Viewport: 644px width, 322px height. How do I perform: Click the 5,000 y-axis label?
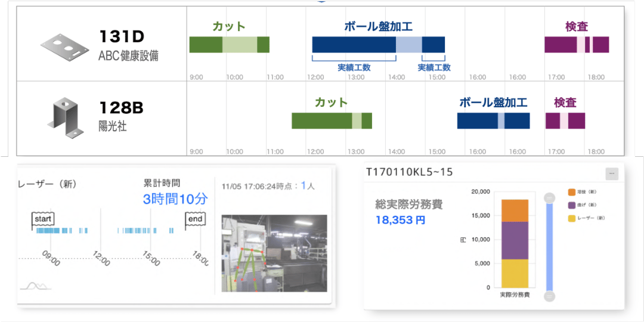(x=482, y=264)
